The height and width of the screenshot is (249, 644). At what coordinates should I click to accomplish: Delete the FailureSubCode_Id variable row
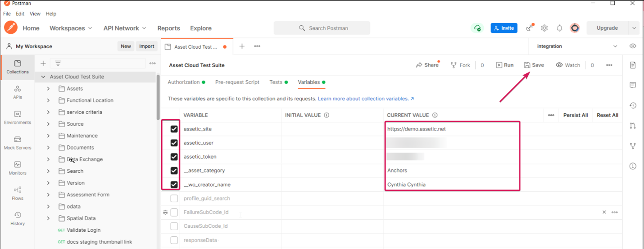pos(604,212)
